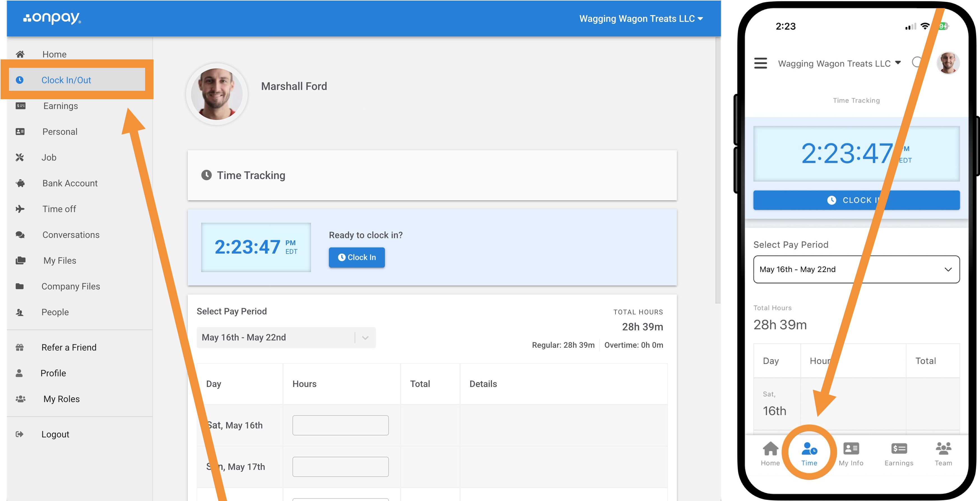The image size is (980, 501).
Task: Tap the Time tab icon on phone
Action: point(809,449)
